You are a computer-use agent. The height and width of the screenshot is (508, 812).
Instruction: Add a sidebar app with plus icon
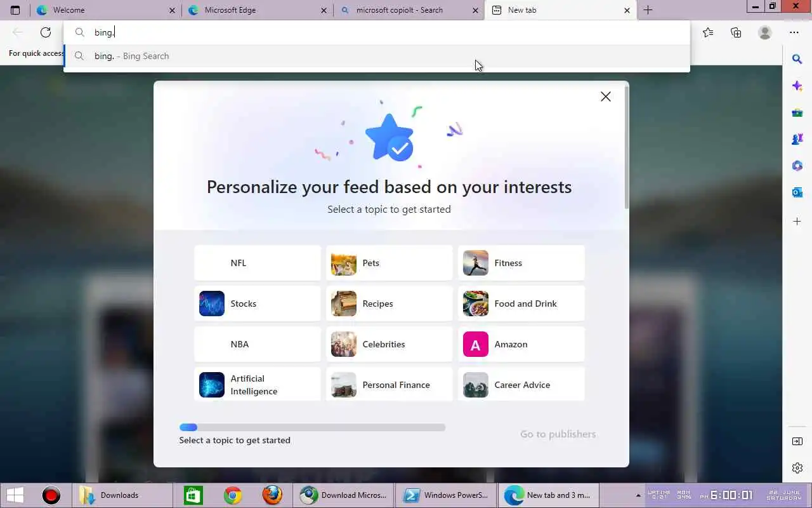coord(797,222)
